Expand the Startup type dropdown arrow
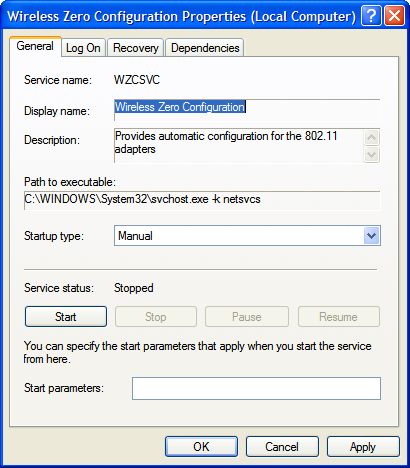 tap(371, 236)
